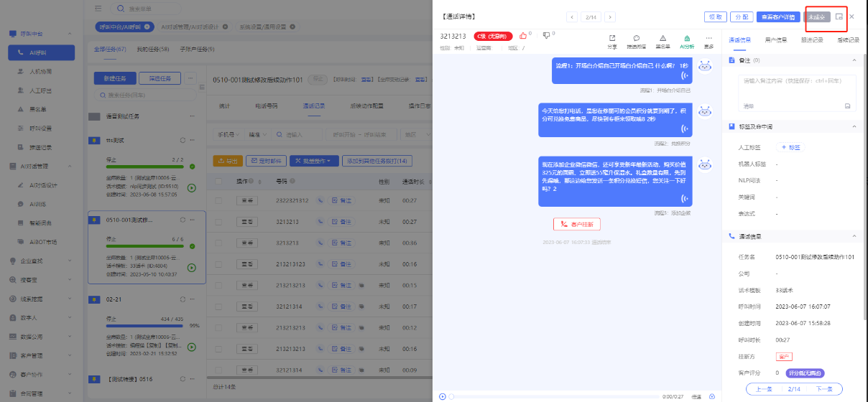868x402 pixels.
Task: Click the 领取 claim button
Action: pyautogui.click(x=714, y=17)
